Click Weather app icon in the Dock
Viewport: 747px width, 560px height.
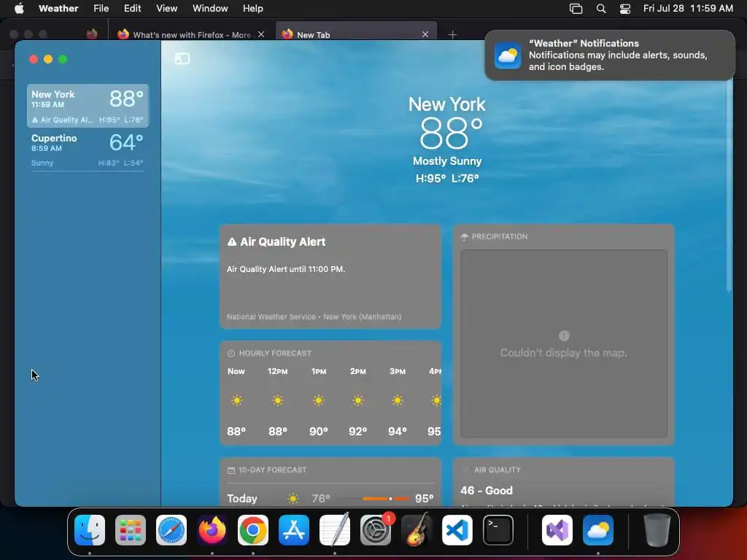(x=598, y=530)
